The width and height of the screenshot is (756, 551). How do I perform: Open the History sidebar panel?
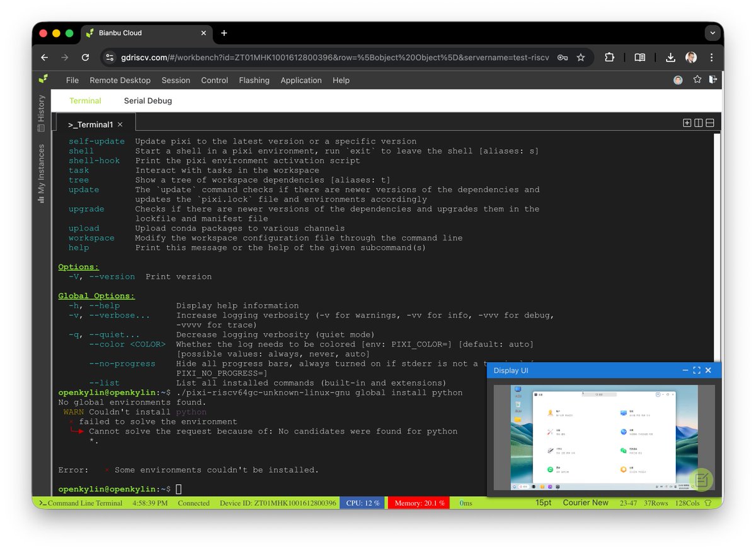tap(41, 113)
